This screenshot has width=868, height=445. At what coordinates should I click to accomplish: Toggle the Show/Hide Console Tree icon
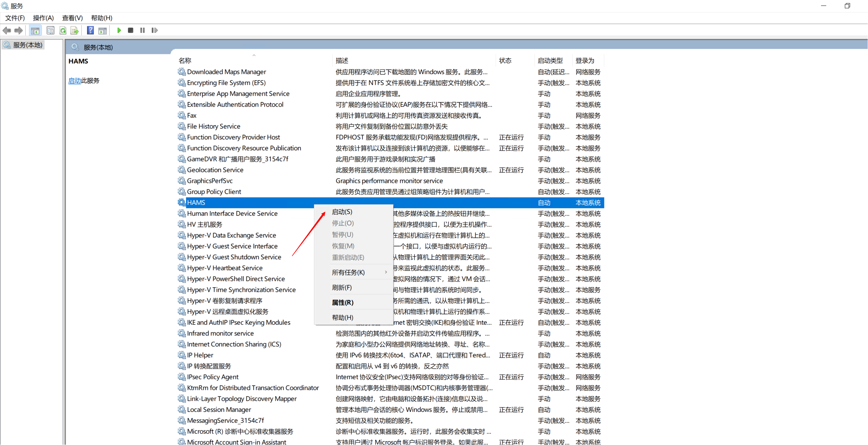point(35,31)
